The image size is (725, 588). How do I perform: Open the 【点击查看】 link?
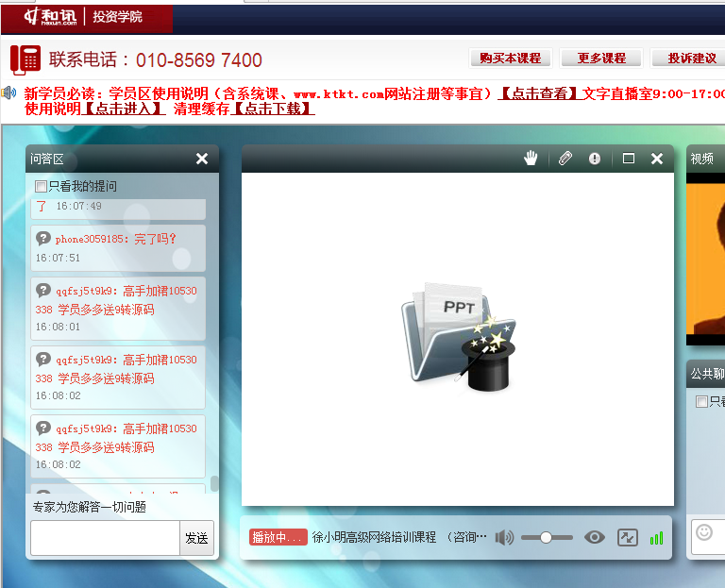tap(538, 94)
